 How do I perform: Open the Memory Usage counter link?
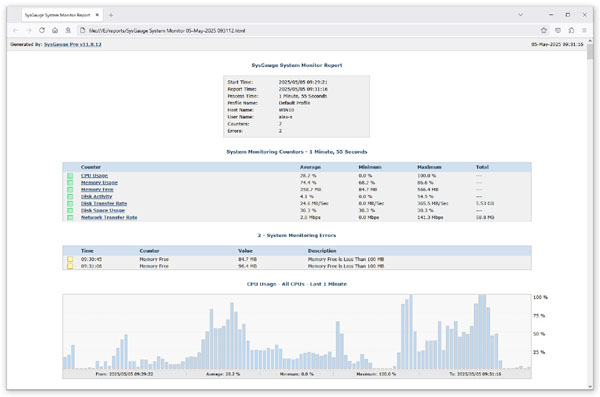pos(99,183)
